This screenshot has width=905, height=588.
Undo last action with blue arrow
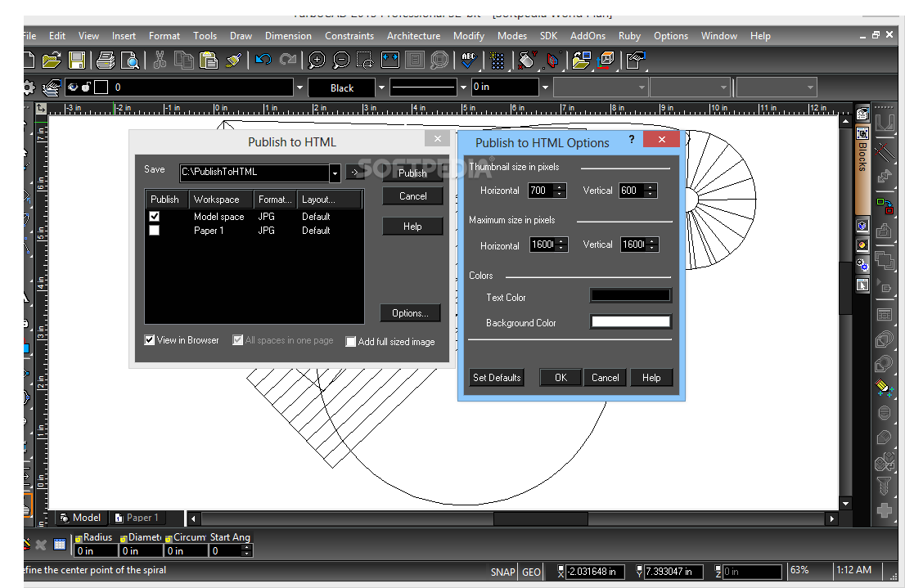pos(263,60)
